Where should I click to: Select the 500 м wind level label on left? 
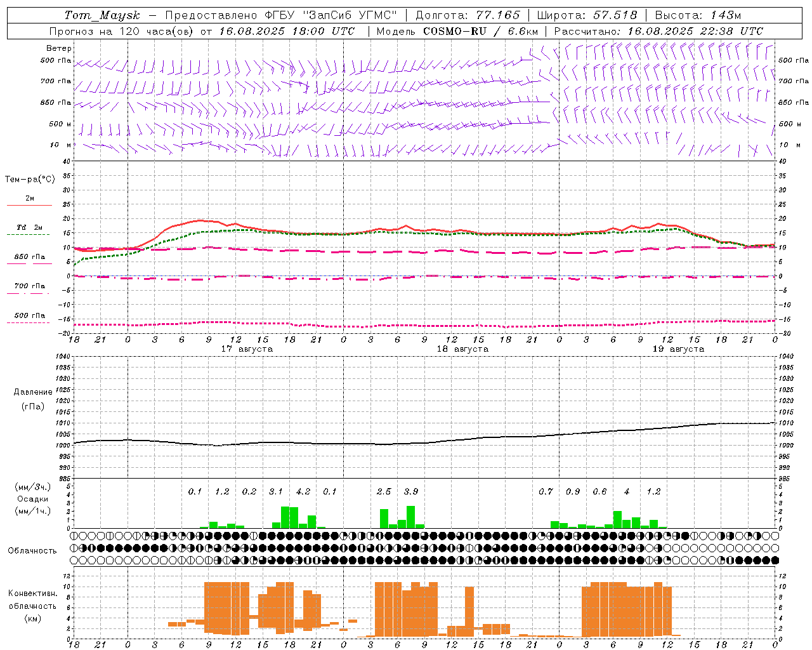tap(60, 124)
